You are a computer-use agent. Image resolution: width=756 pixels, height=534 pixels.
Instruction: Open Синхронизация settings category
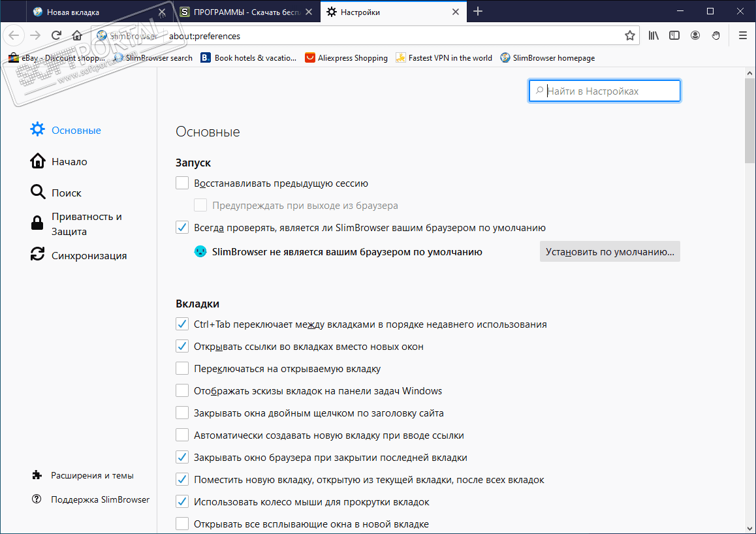[78, 255]
